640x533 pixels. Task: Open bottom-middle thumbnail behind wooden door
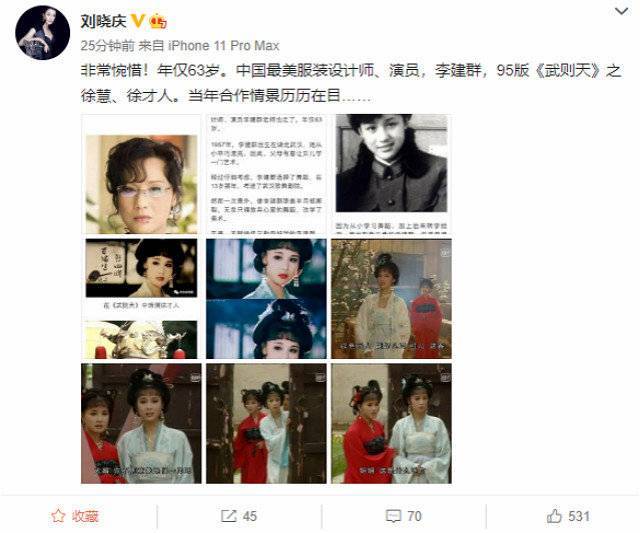[x=266, y=424]
